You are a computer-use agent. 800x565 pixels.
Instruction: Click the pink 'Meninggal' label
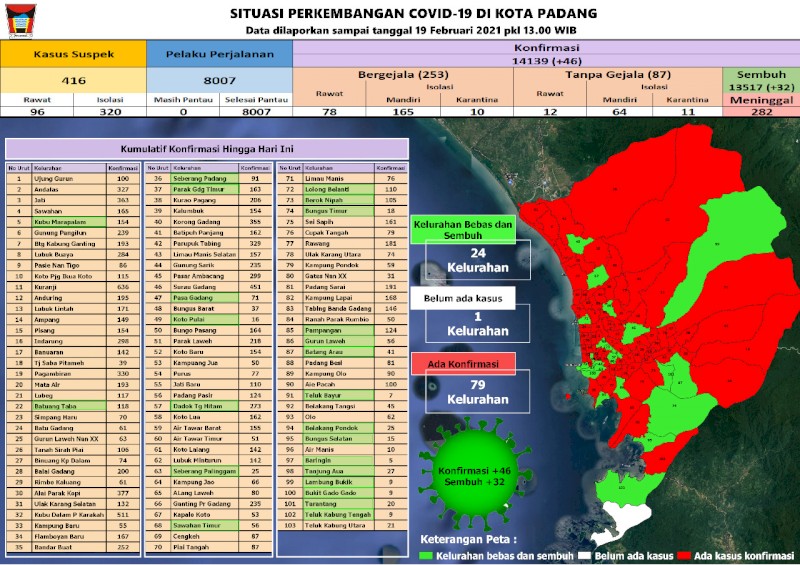[761, 100]
